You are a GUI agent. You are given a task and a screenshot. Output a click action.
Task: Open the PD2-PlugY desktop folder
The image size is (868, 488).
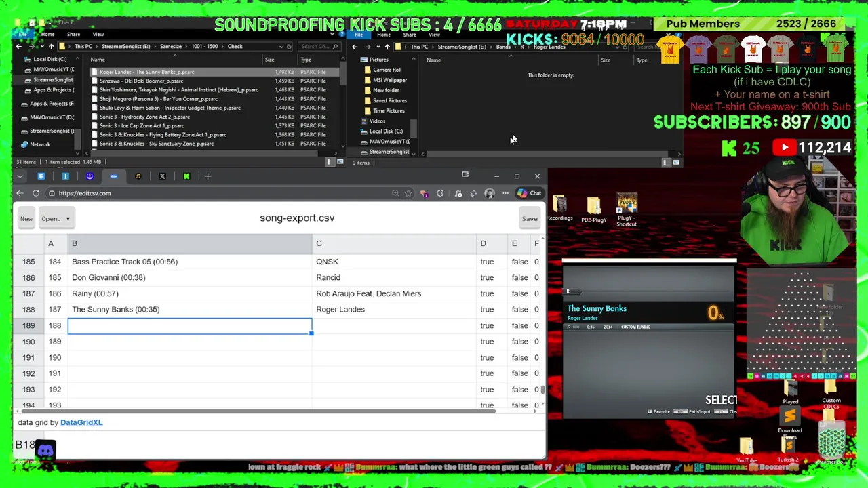593,210
